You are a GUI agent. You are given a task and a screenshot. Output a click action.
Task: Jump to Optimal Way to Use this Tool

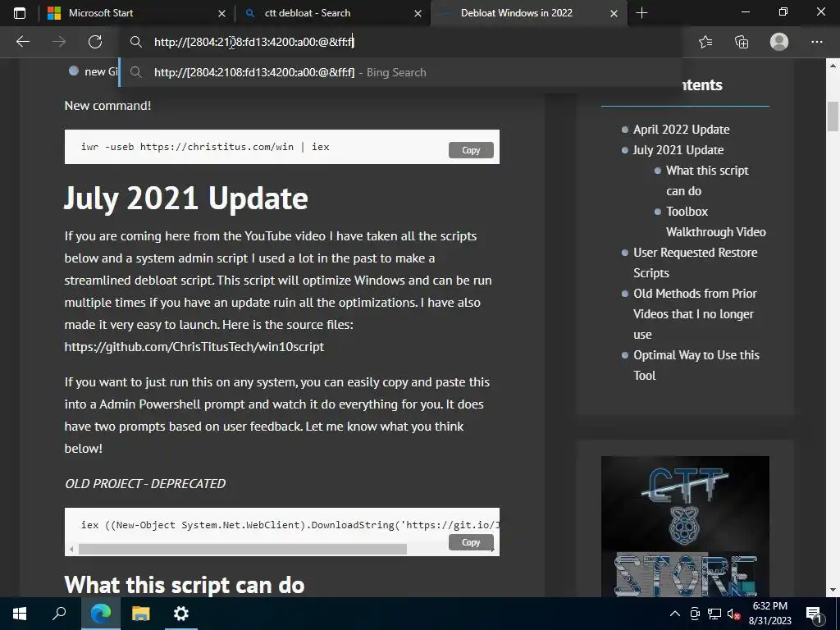pos(696,365)
